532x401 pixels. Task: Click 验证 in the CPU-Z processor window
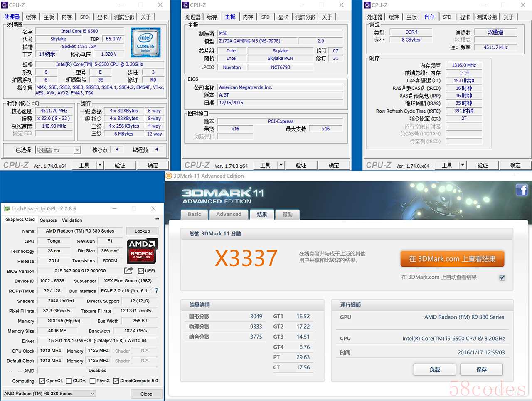click(120, 165)
